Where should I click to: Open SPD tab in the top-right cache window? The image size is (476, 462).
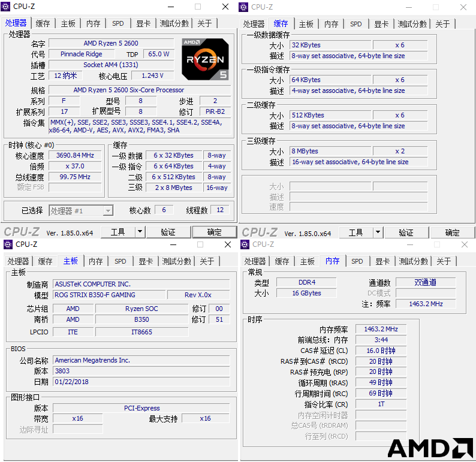click(x=356, y=24)
